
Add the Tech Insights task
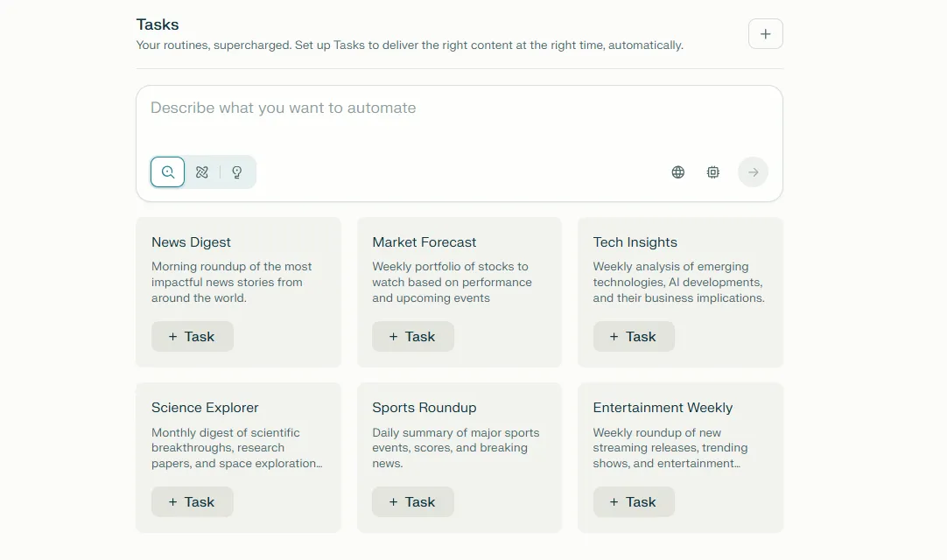click(x=634, y=337)
